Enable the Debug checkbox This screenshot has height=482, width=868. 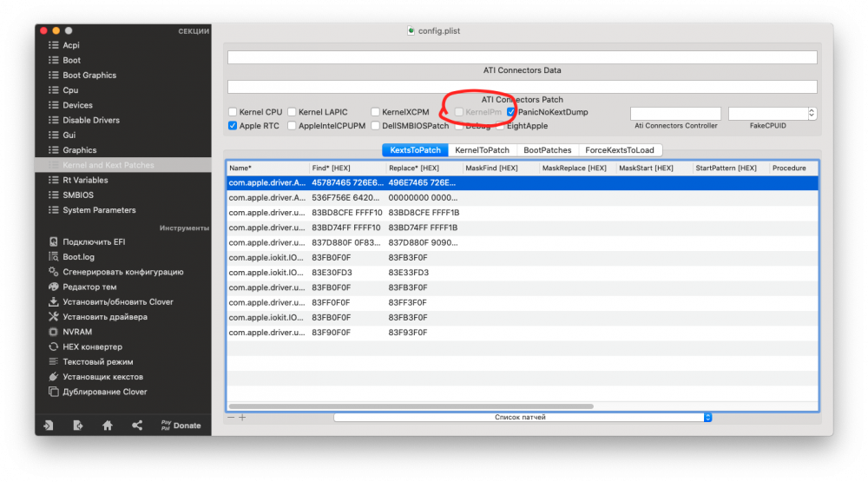click(x=459, y=126)
